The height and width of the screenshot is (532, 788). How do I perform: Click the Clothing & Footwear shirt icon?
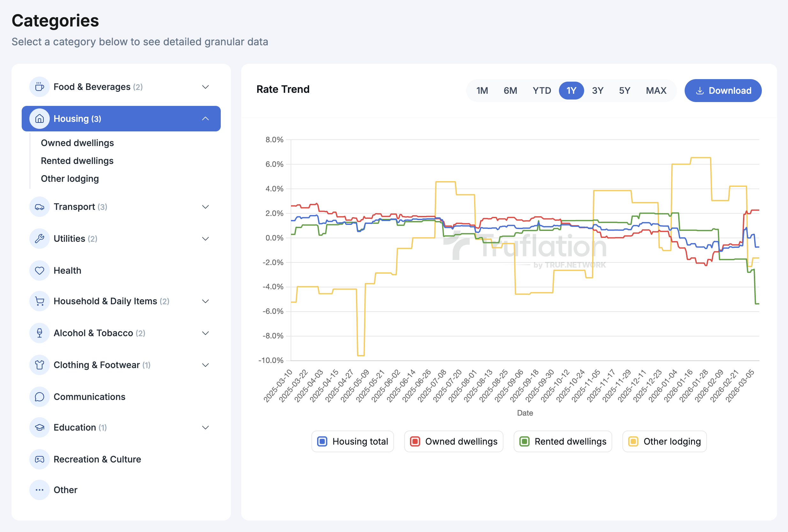(39, 365)
